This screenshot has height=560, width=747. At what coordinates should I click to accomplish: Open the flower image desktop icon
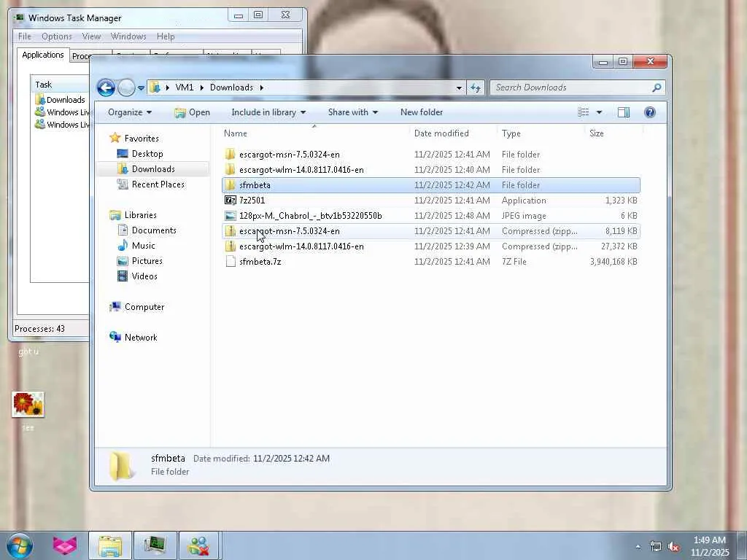pyautogui.click(x=28, y=405)
